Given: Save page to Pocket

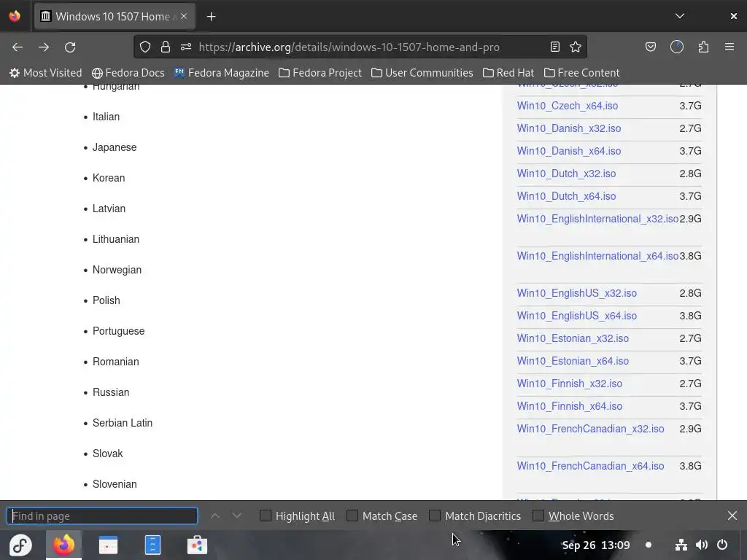Looking at the screenshot, I should pos(651,47).
